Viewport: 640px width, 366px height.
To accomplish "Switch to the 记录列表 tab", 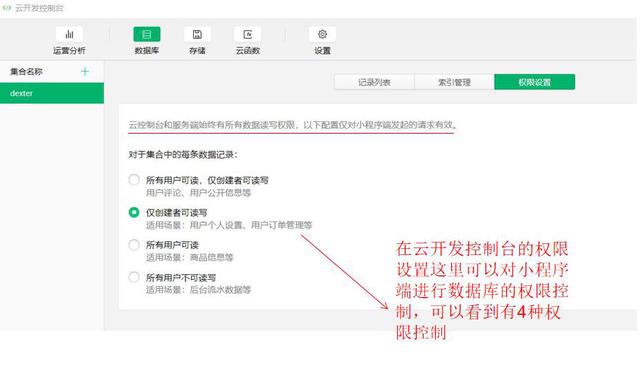I will click(x=374, y=82).
